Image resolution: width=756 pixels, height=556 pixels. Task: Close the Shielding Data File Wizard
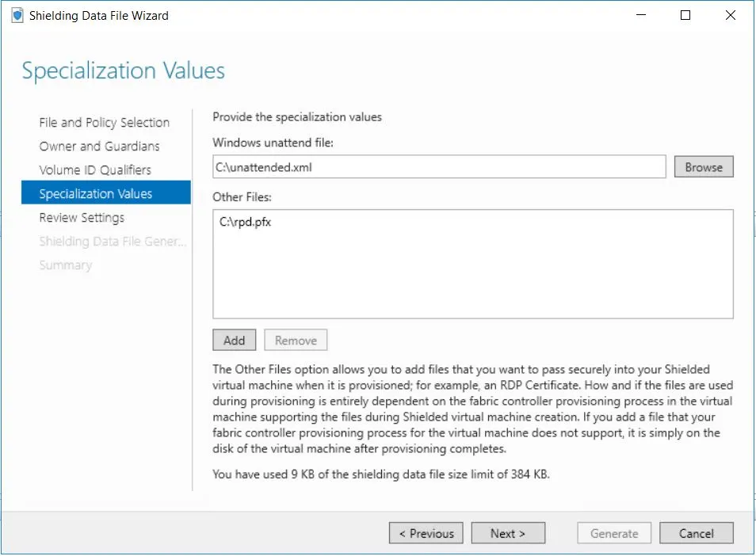(x=731, y=15)
